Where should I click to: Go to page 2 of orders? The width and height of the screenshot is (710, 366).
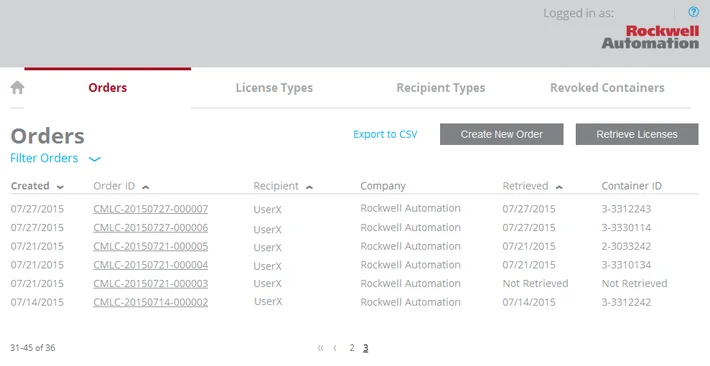coord(352,348)
